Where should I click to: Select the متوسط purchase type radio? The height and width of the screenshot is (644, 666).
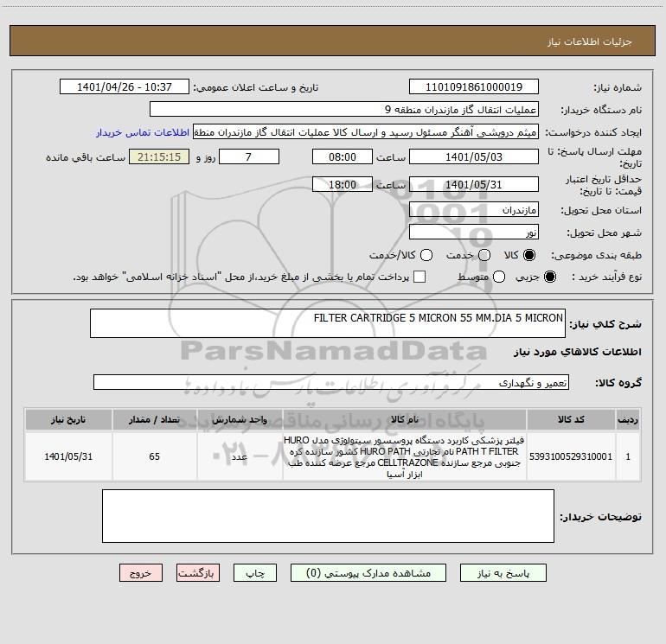click(x=499, y=277)
